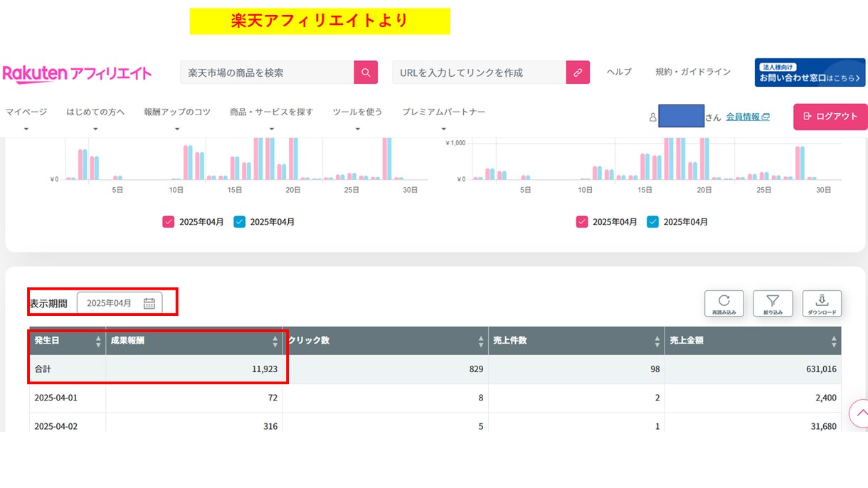Open the 絞り込み filter icon button
The width and height of the screenshot is (868, 488).
[773, 304]
